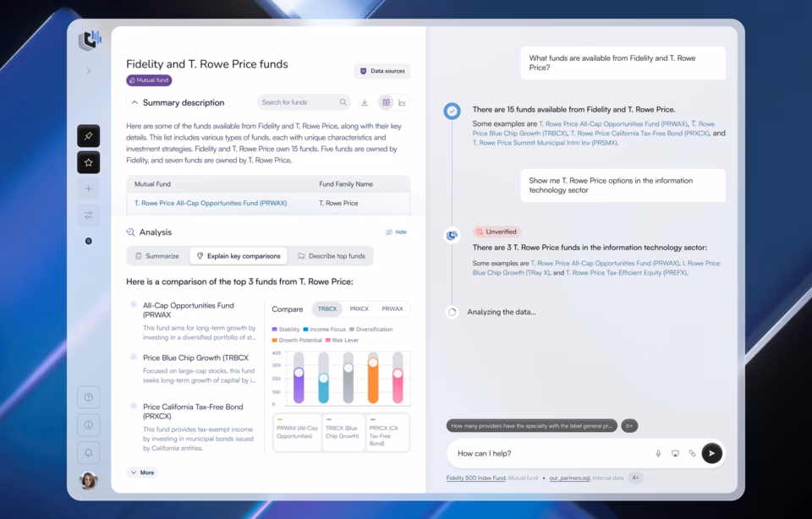This screenshot has height=519, width=812.
Task: Select the Describe top funds tab
Action: tap(332, 256)
